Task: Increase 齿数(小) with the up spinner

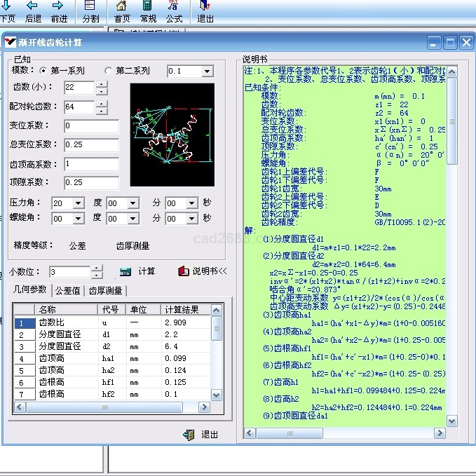Action: pyautogui.click(x=102, y=84)
